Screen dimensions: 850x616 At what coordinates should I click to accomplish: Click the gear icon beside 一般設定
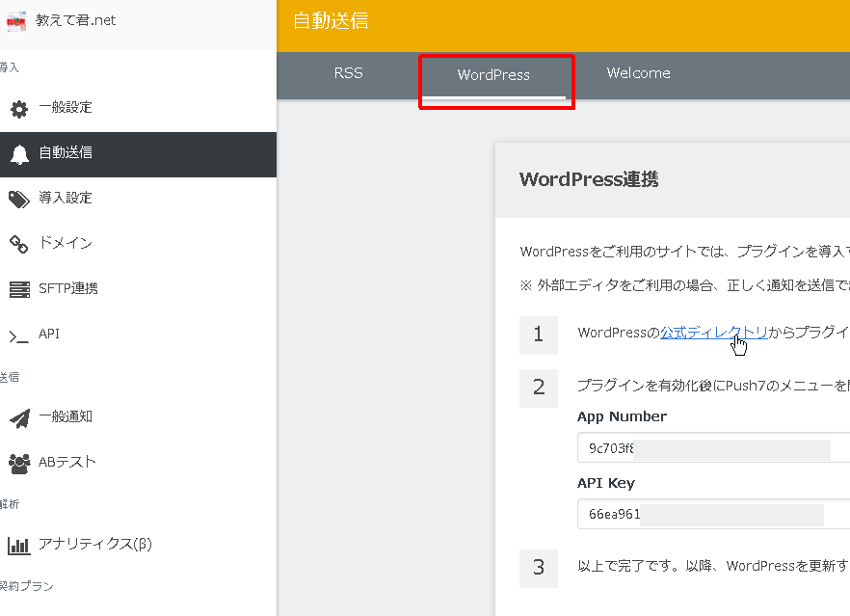point(19,109)
